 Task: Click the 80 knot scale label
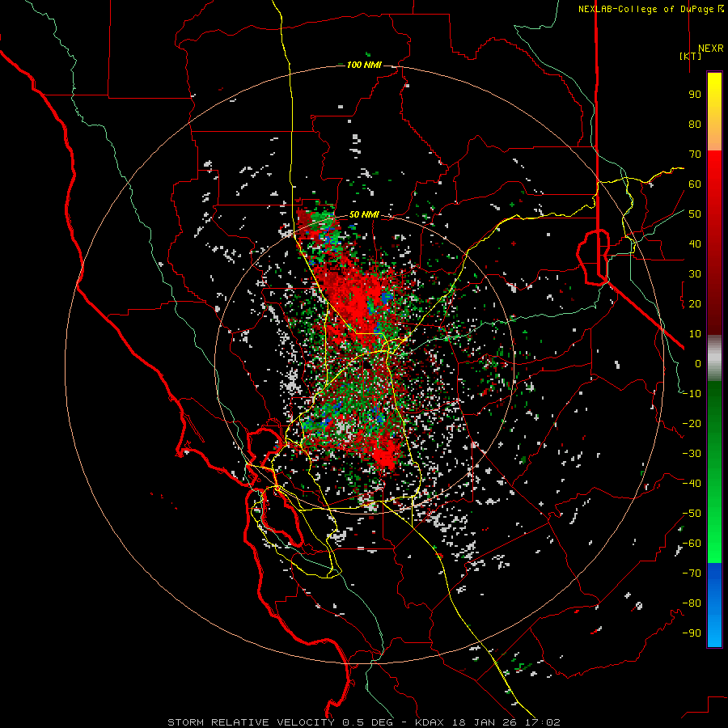[695, 124]
